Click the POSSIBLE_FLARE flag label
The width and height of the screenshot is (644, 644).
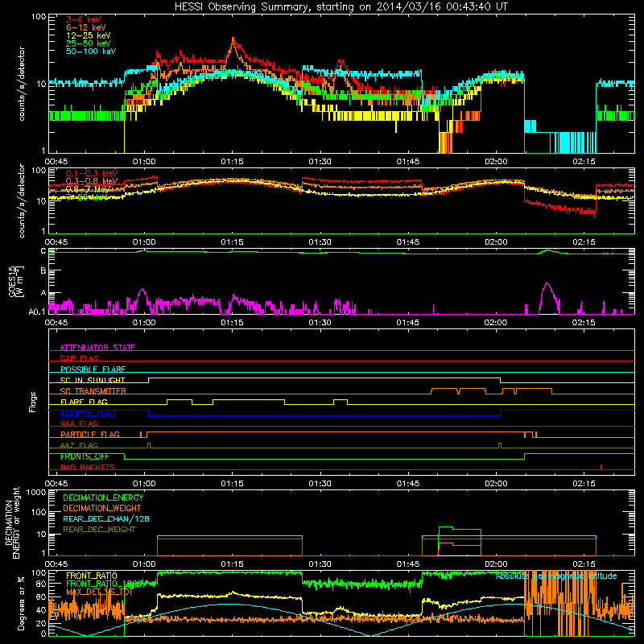point(93,369)
